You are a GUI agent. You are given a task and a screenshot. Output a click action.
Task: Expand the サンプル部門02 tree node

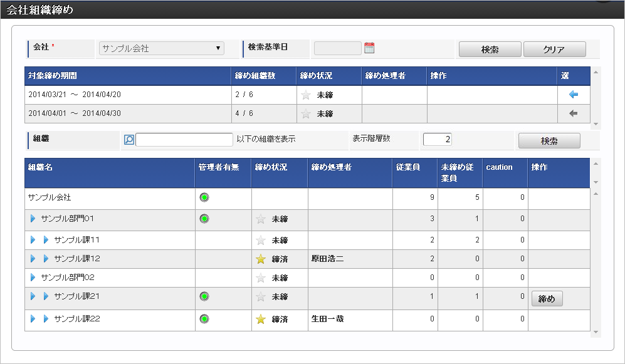33,278
